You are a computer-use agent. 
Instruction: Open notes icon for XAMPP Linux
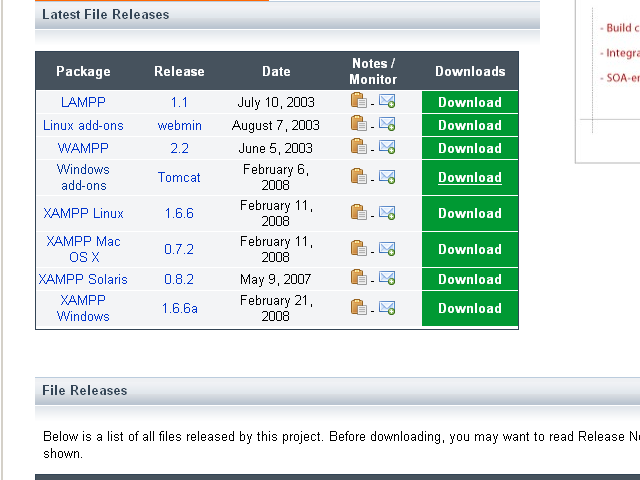click(x=358, y=212)
